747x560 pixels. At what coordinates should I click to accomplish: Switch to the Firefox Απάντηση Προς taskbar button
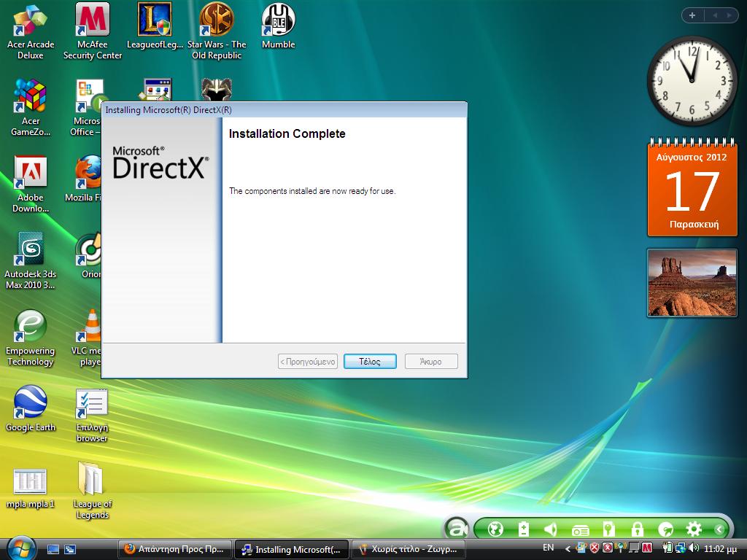pos(174,549)
